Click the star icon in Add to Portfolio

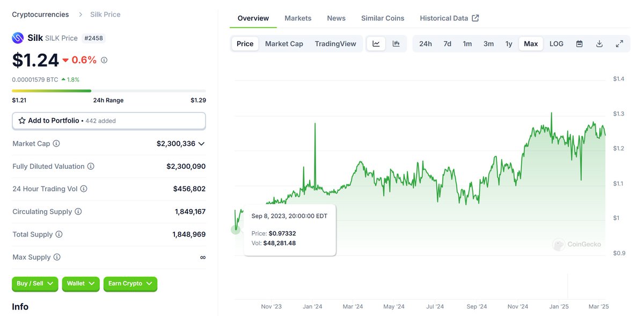pyautogui.click(x=22, y=121)
